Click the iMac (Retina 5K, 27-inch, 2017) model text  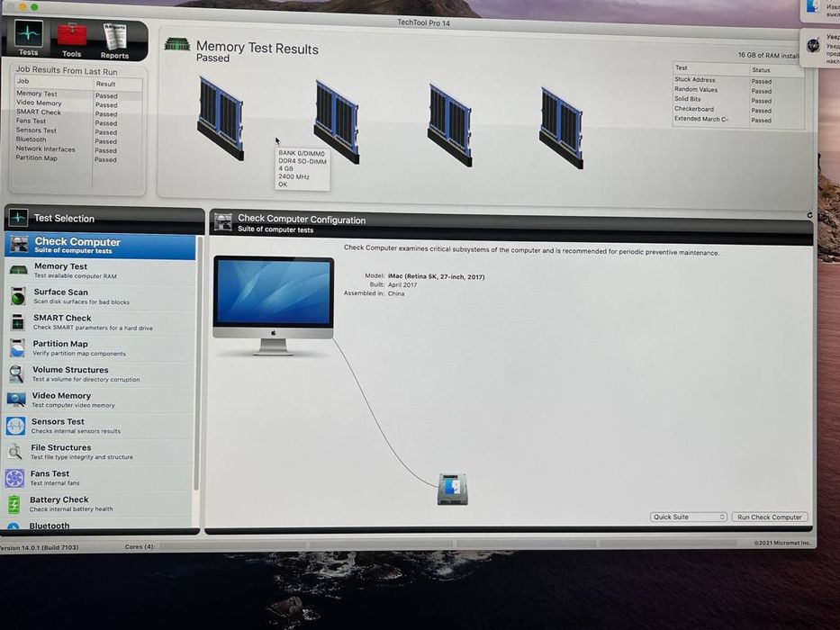click(436, 276)
